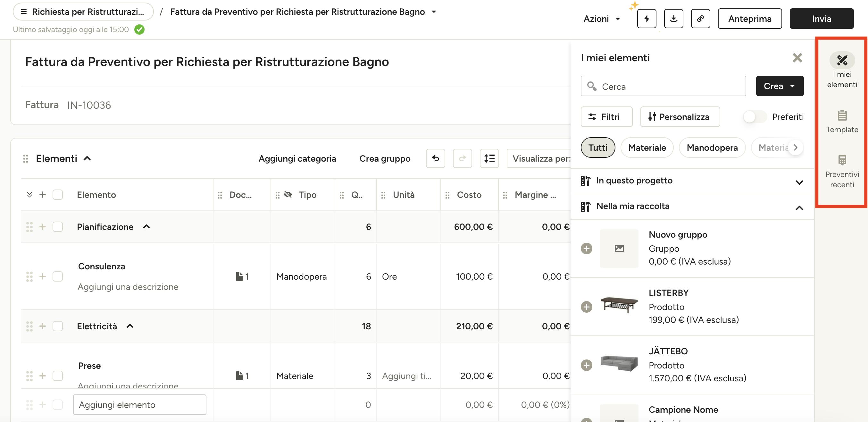Click the drag handle of Elementi section

26,158
